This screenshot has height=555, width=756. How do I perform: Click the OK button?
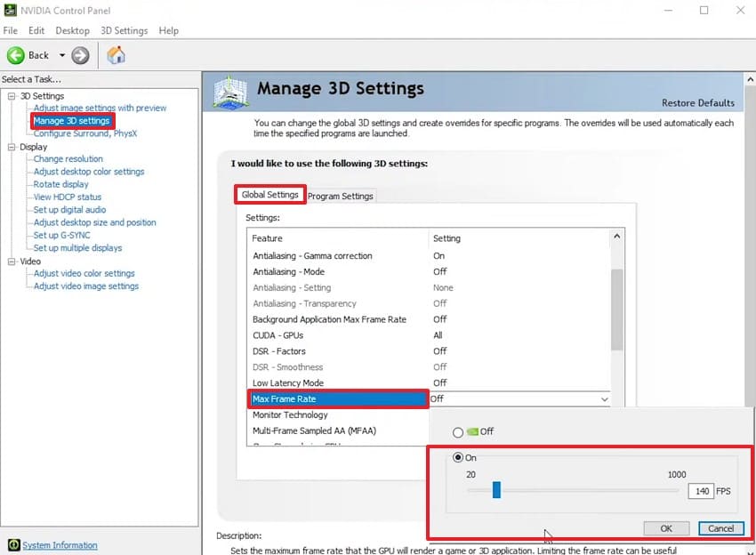tap(666, 528)
